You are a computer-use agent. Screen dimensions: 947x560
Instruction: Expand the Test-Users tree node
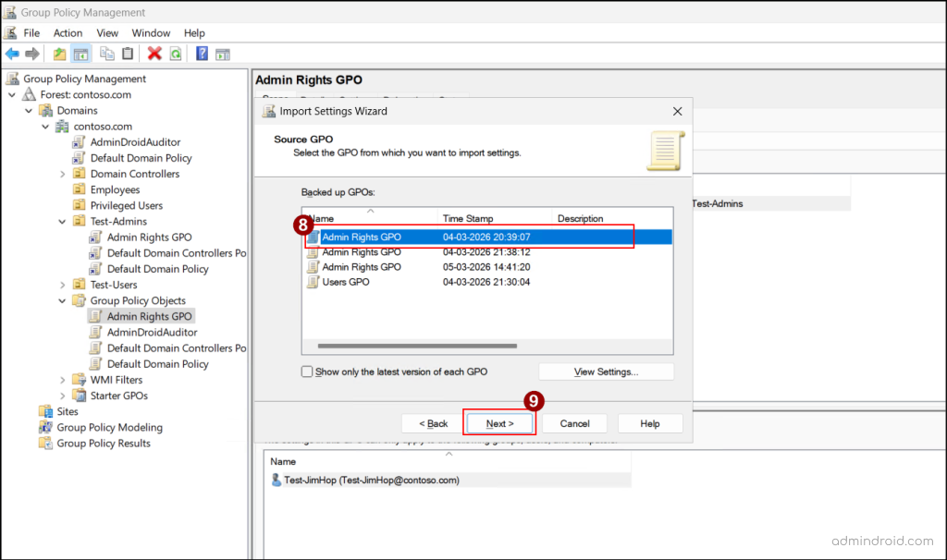[x=62, y=285]
